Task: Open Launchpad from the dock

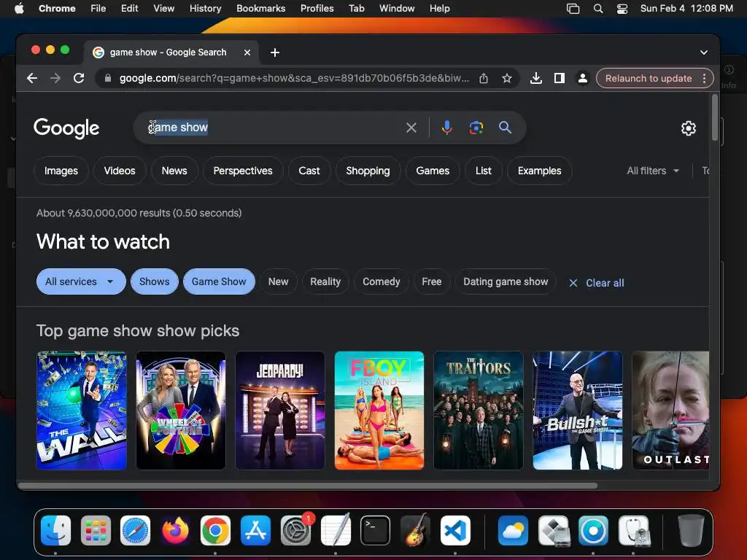Action: point(96,531)
